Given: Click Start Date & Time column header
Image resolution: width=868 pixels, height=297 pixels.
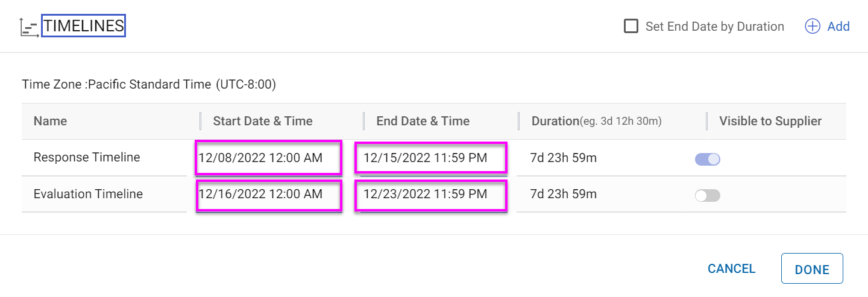Looking at the screenshot, I should [x=263, y=121].
